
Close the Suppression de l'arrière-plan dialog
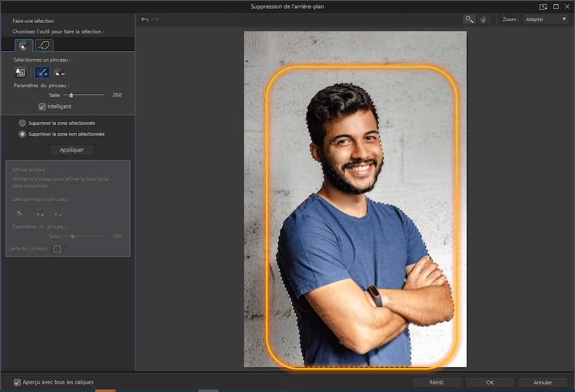(567, 6)
